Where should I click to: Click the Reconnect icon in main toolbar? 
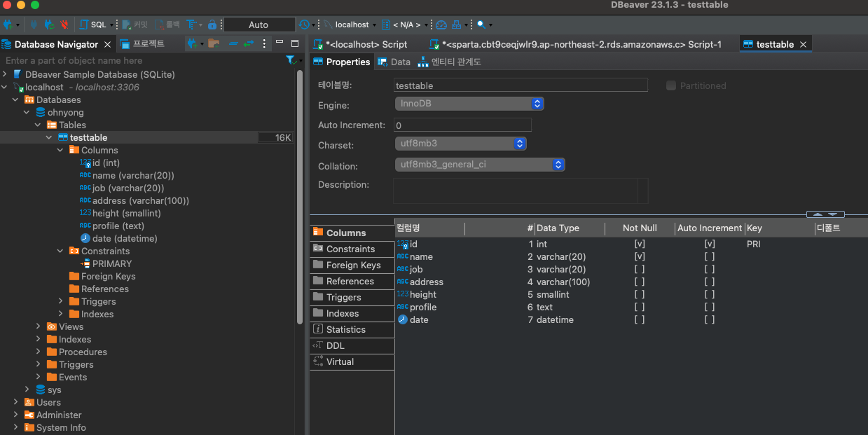pyautogui.click(x=49, y=25)
